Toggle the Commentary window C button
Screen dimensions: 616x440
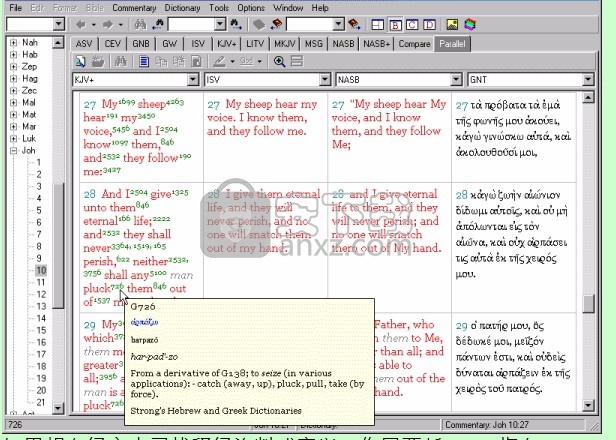pos(412,25)
